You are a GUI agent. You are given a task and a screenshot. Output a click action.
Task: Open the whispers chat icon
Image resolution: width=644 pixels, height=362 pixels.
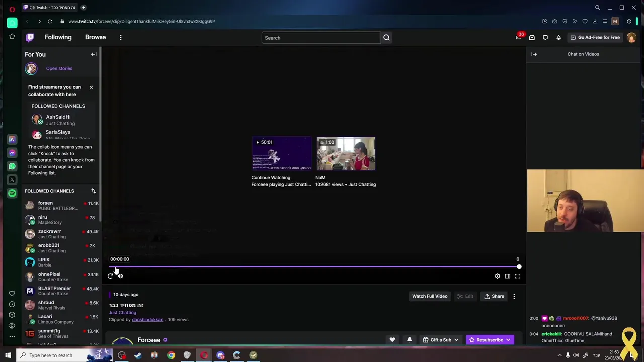pyautogui.click(x=545, y=37)
